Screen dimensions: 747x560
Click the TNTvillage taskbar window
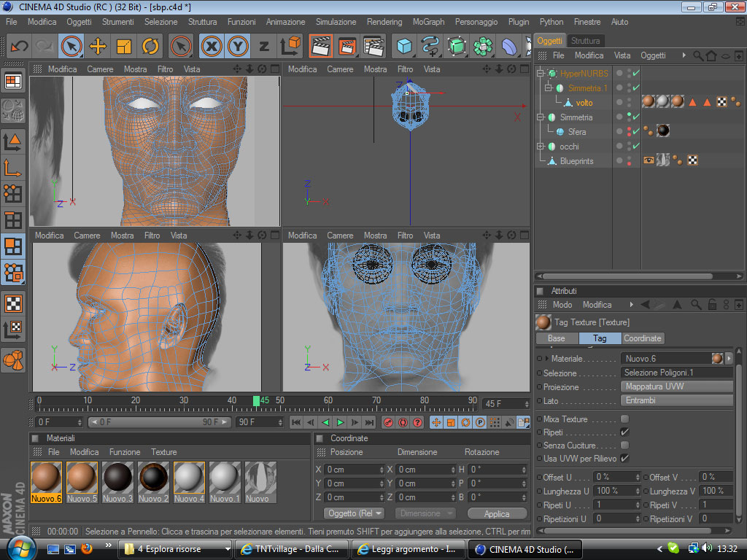[x=292, y=549]
